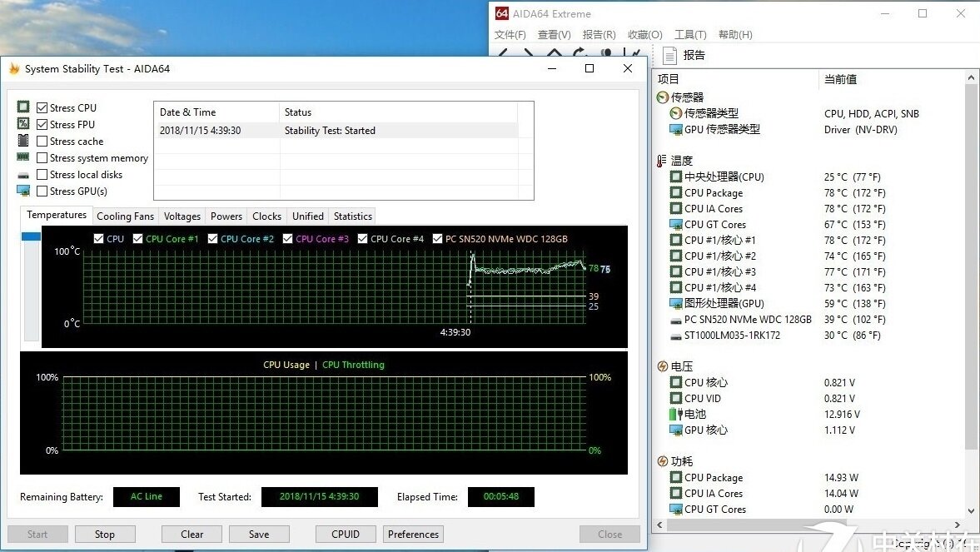Open the Cooling Fans tab

tap(125, 216)
